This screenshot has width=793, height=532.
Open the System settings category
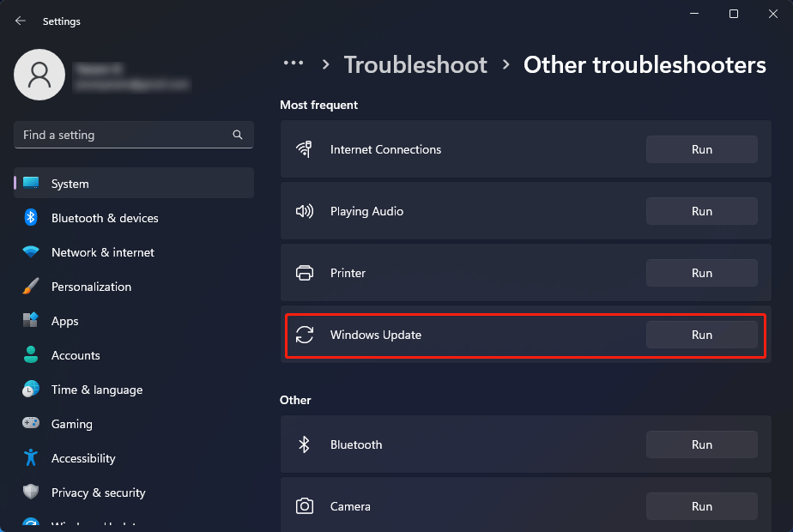coord(134,183)
